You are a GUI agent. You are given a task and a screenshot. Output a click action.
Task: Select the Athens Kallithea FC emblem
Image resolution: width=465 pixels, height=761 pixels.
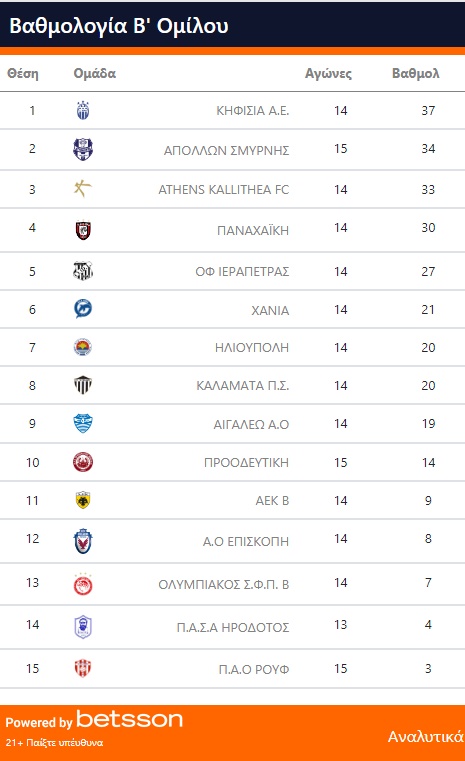click(x=83, y=188)
